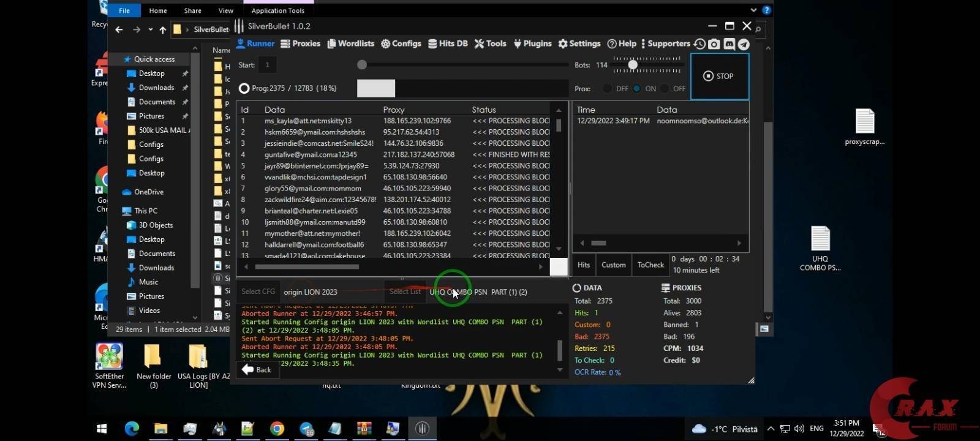The image size is (980, 441).
Task: Open WinRAR from the taskbar
Action: click(x=364, y=428)
